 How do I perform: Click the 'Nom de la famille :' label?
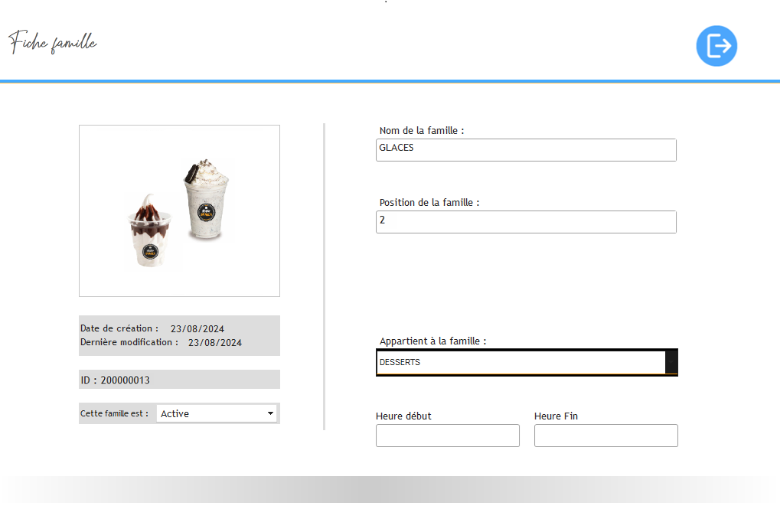pyautogui.click(x=422, y=131)
